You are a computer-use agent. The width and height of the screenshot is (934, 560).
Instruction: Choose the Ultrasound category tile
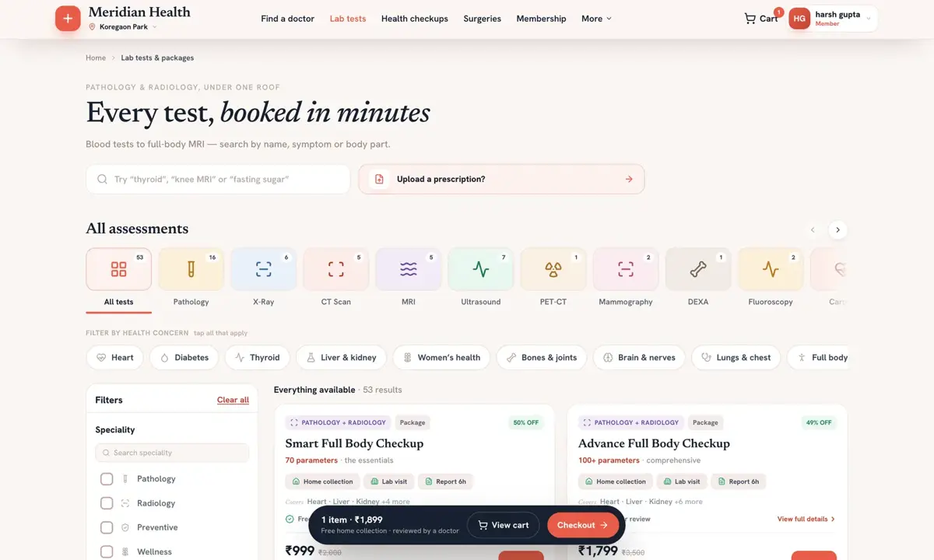481,269
